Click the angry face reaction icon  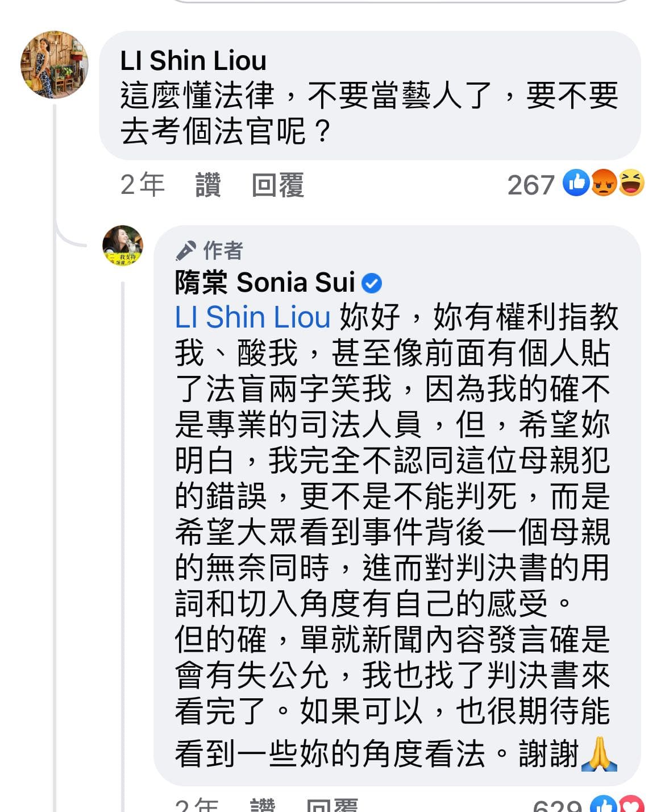tap(604, 184)
